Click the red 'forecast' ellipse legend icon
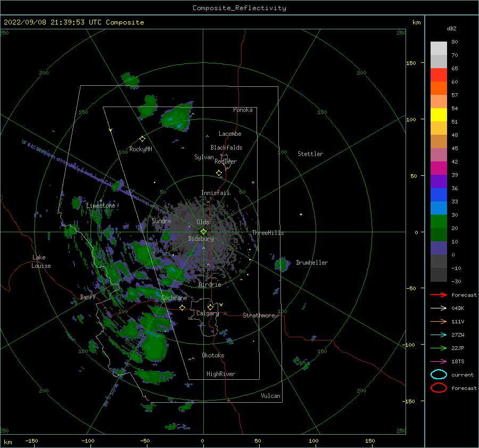 click(439, 388)
